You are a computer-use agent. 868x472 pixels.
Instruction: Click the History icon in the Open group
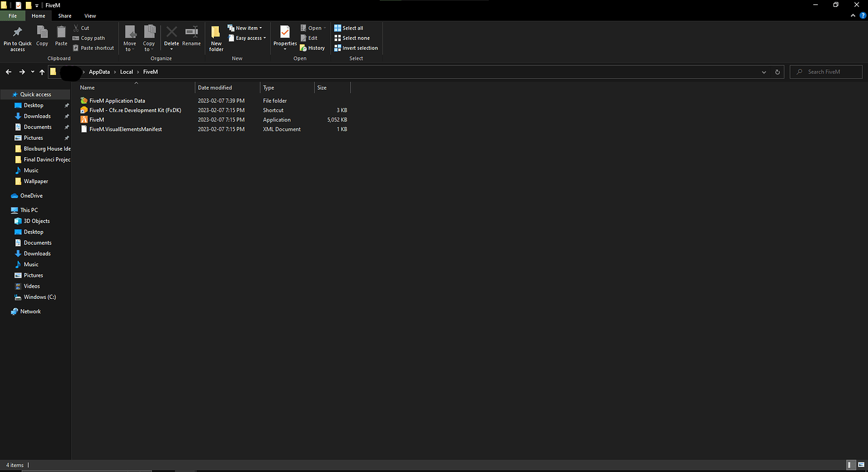pyautogui.click(x=313, y=47)
